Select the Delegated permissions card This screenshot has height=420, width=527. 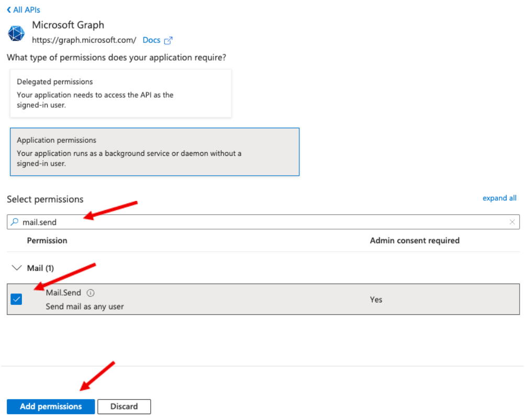click(x=121, y=94)
